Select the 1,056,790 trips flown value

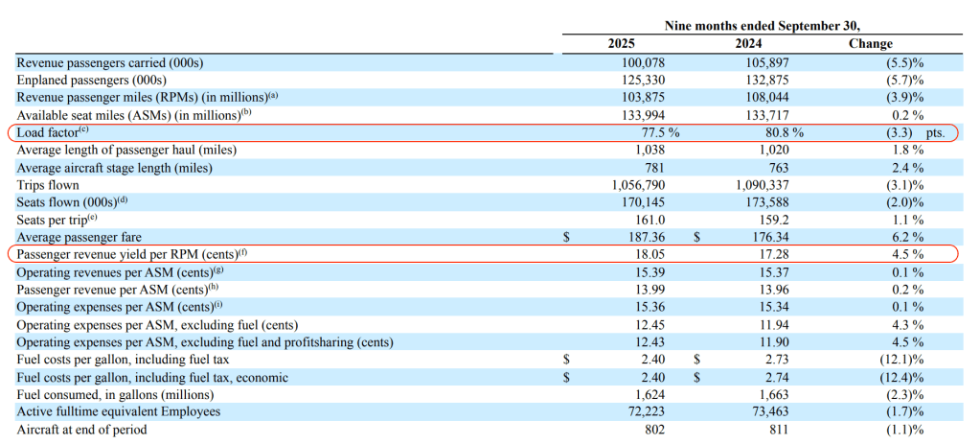tap(634, 185)
